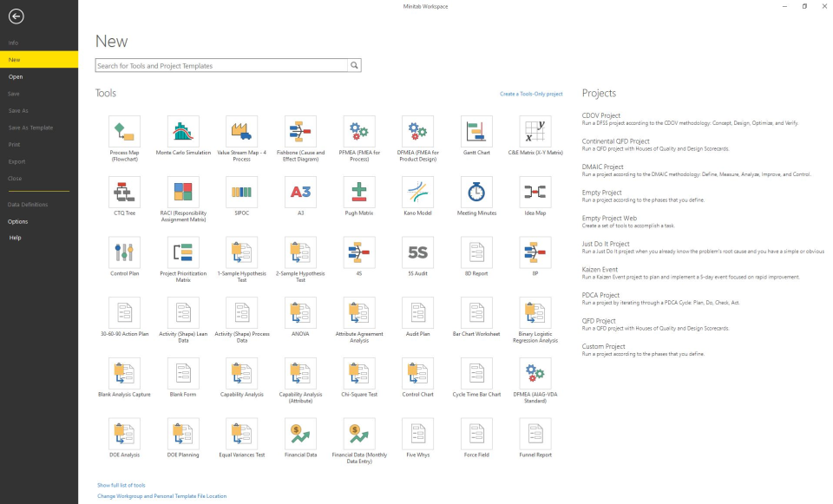Open the Five Whys tool
The image size is (833, 504).
[418, 434]
